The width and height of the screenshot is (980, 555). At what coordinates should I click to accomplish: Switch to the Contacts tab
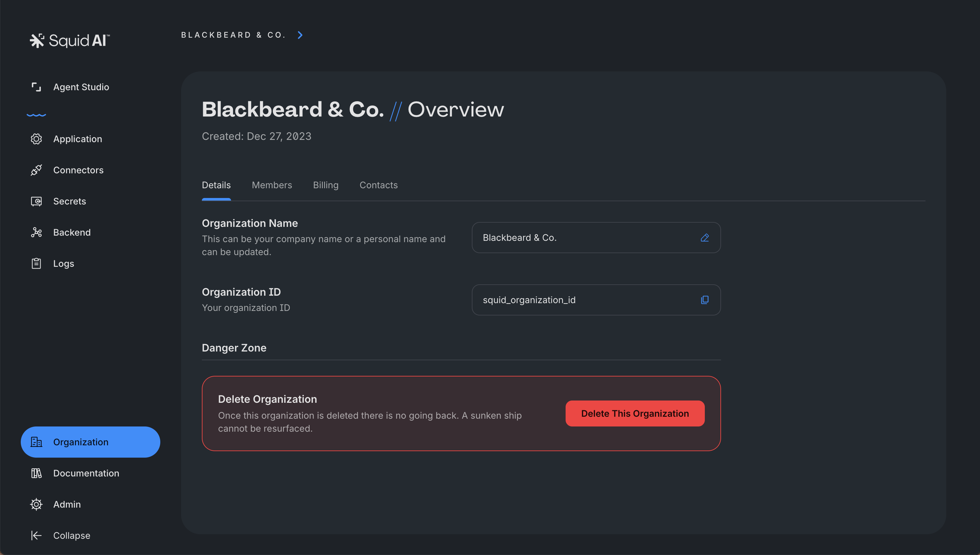click(378, 185)
